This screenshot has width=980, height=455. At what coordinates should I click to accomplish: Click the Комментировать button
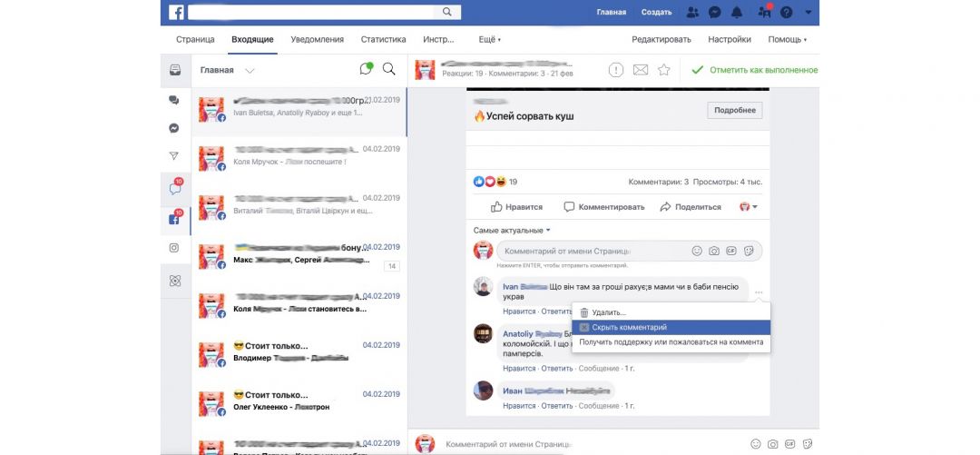[603, 206]
